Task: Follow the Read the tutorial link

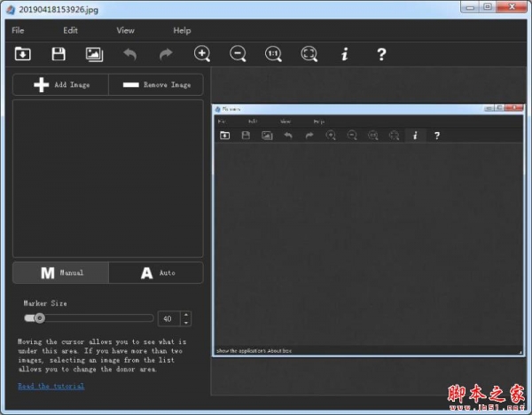Action: tap(51, 386)
